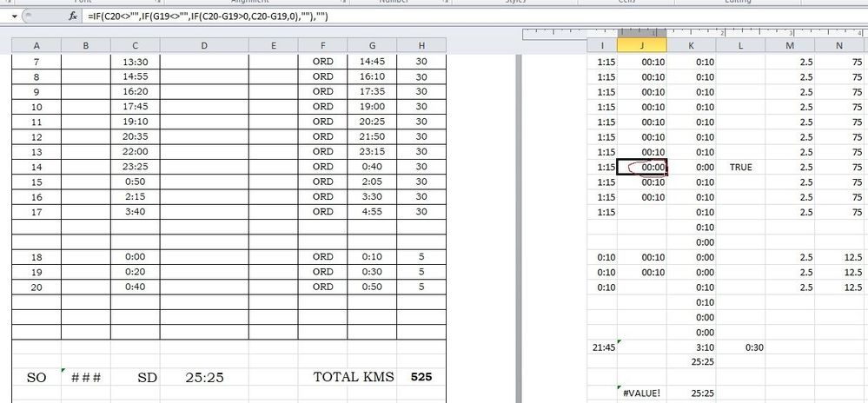Select trip number 20 in column A
This screenshot has width=868, height=403.
[x=36, y=287]
